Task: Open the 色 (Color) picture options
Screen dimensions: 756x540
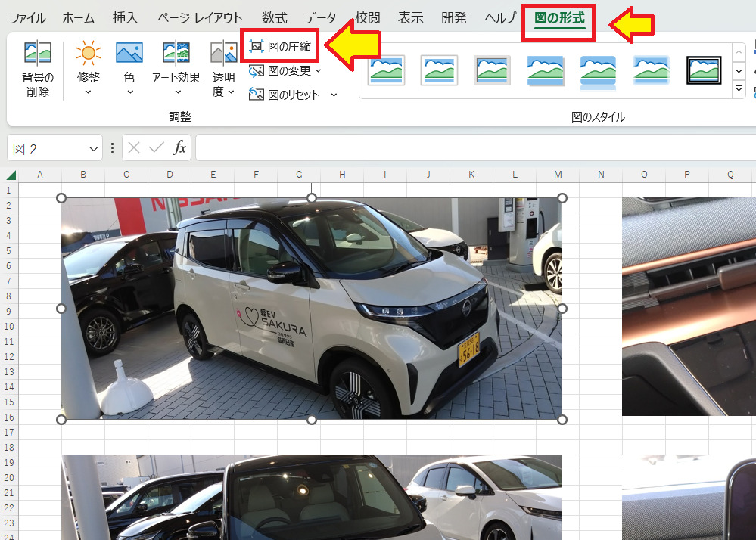Action: coord(129,54)
